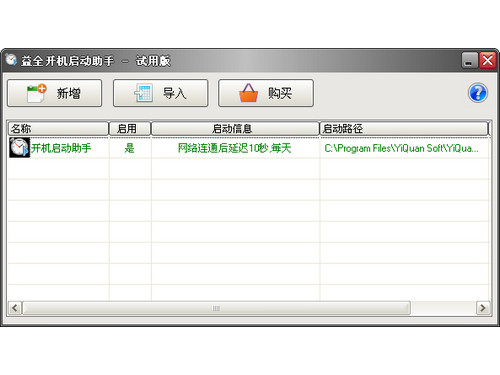Click the 购买 (purchase) button
The image size is (500, 375).
(x=266, y=93)
